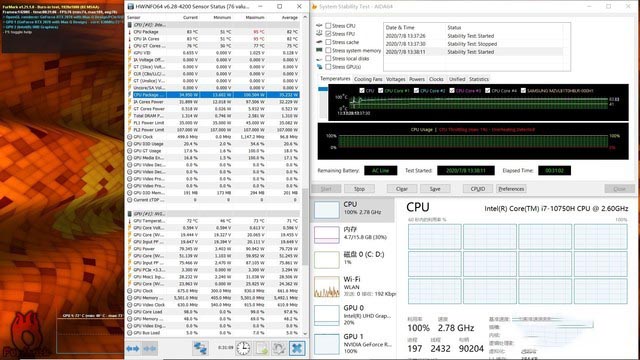Select the 13:37:30 Stability Test Stopped log entry
640x360 pixels.
coord(473,44)
